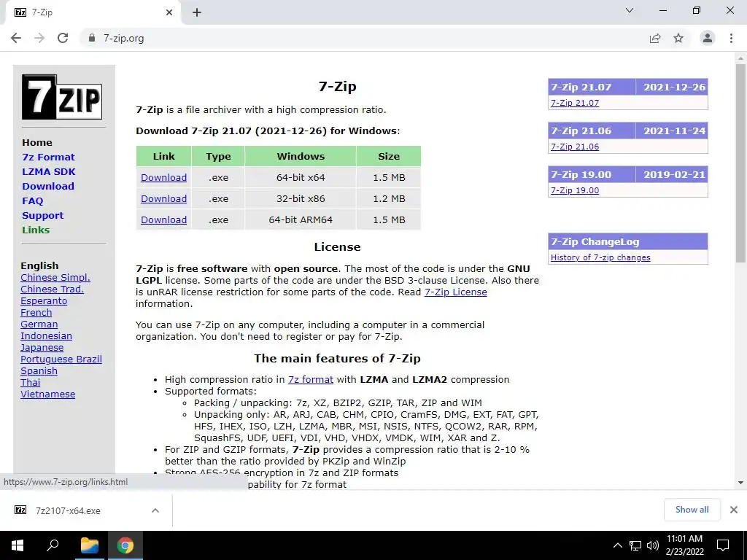Open a new tab with plus button
747x560 pixels.
click(x=197, y=12)
